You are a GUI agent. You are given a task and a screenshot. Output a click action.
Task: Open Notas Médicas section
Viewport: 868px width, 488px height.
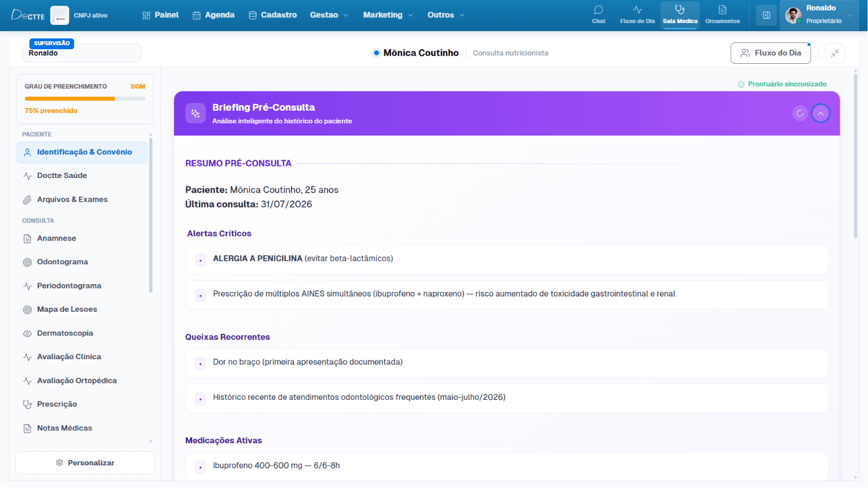point(83,428)
